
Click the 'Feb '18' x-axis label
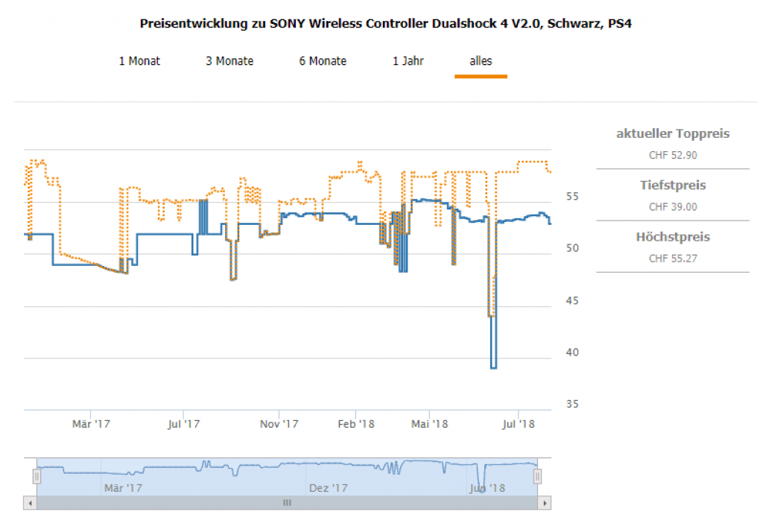(x=355, y=424)
